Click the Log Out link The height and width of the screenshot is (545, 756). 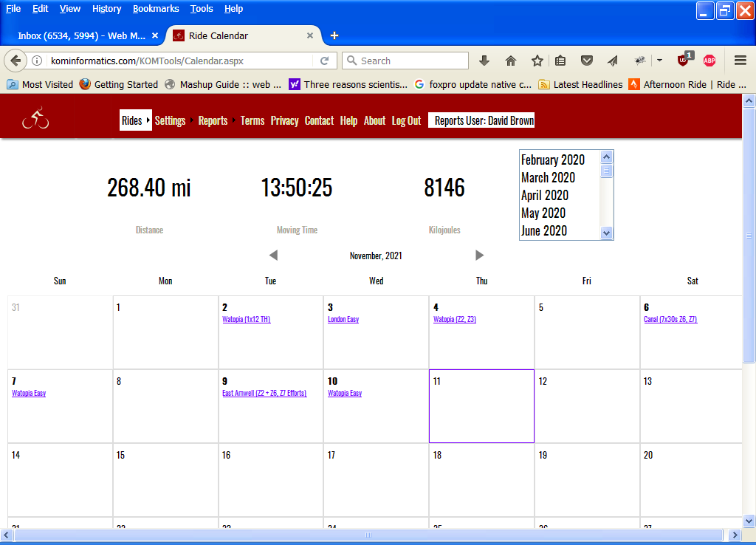click(406, 120)
